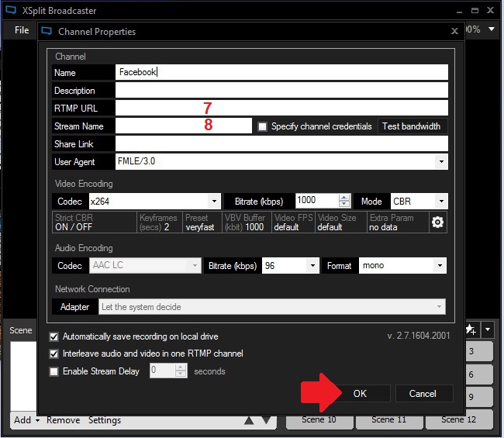Open the video encoding settings gear
The width and height of the screenshot is (504, 438).
pyautogui.click(x=438, y=222)
